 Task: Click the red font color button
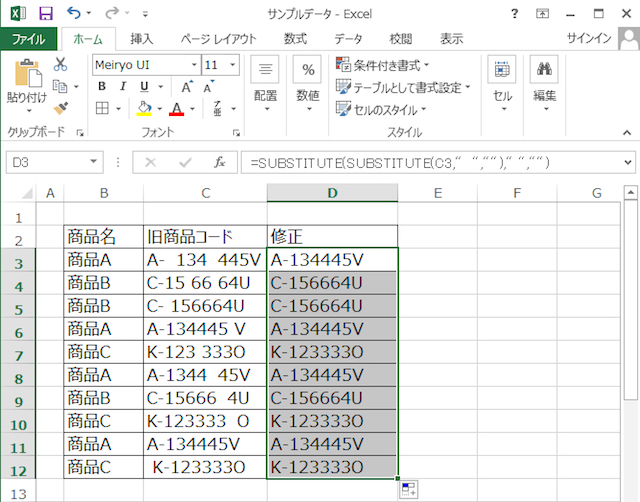coord(177,108)
